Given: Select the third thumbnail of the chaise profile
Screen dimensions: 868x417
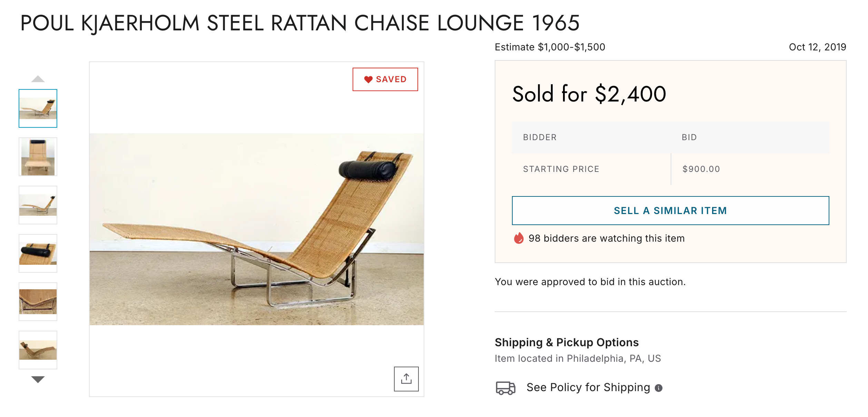Looking at the screenshot, I should click(38, 205).
